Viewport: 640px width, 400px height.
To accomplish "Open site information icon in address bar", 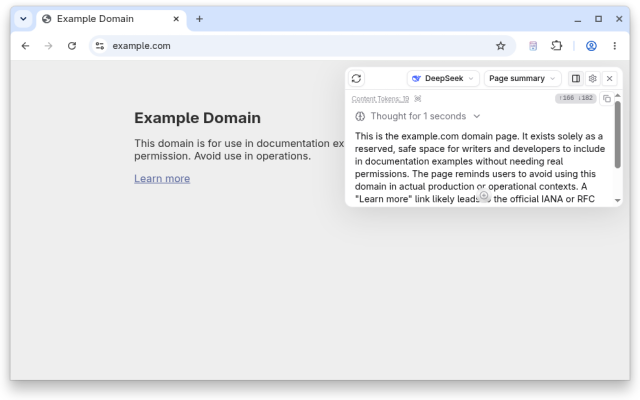I will (x=100, y=46).
